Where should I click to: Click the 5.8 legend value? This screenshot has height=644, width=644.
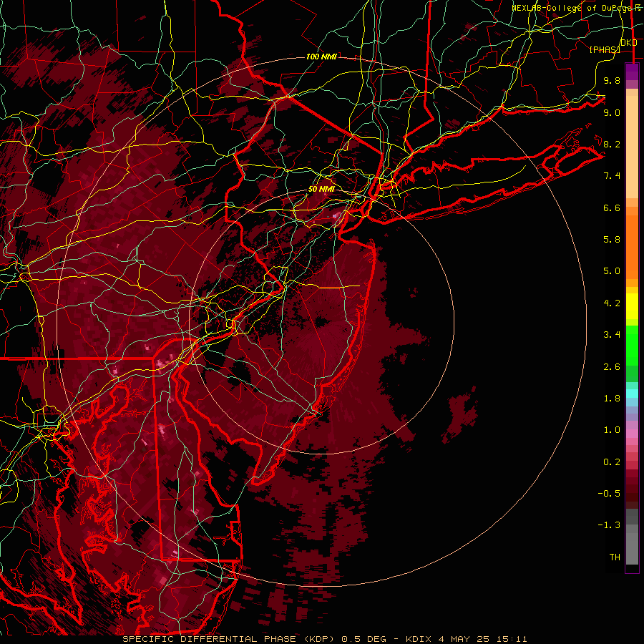click(612, 240)
